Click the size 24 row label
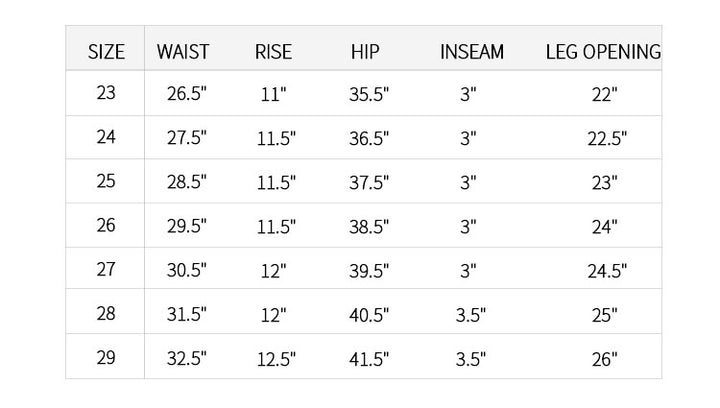720x408 pixels. 106,138
